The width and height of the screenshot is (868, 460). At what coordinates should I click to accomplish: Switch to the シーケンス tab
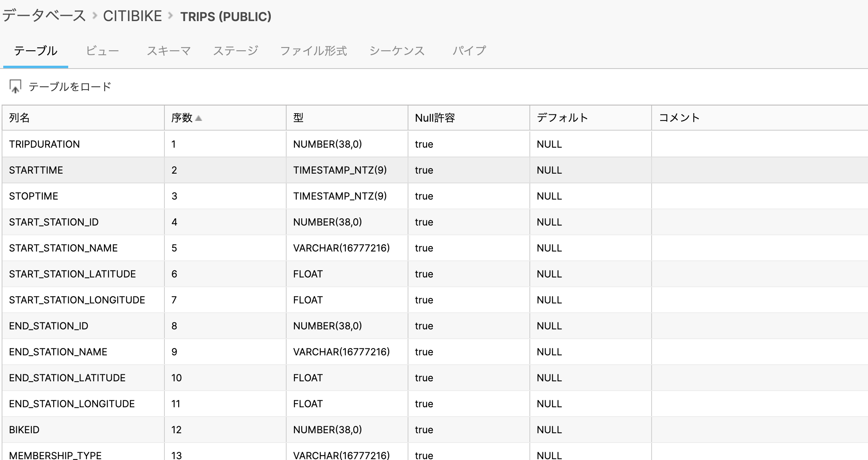pos(397,51)
